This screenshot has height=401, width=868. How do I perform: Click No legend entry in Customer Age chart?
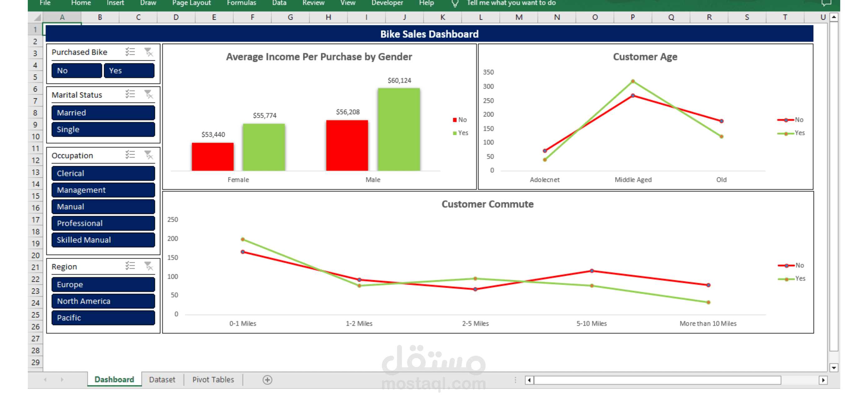pos(791,120)
